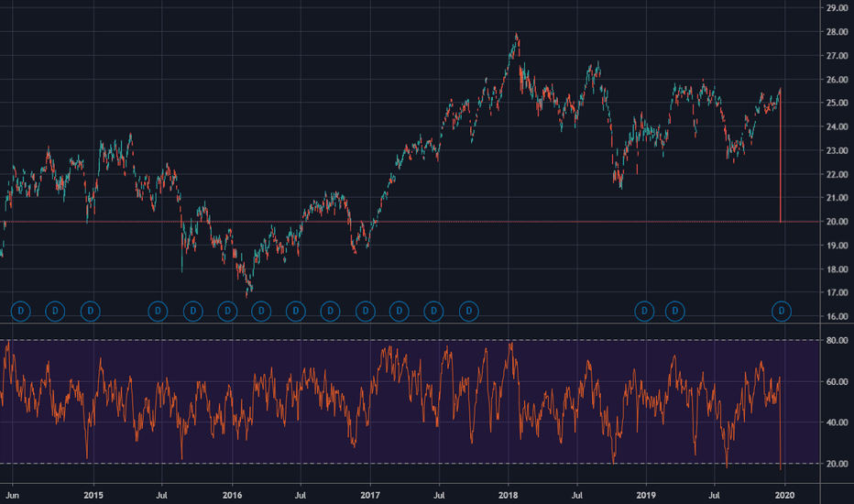Click the 21.00 price axis label

pyautogui.click(x=838, y=198)
